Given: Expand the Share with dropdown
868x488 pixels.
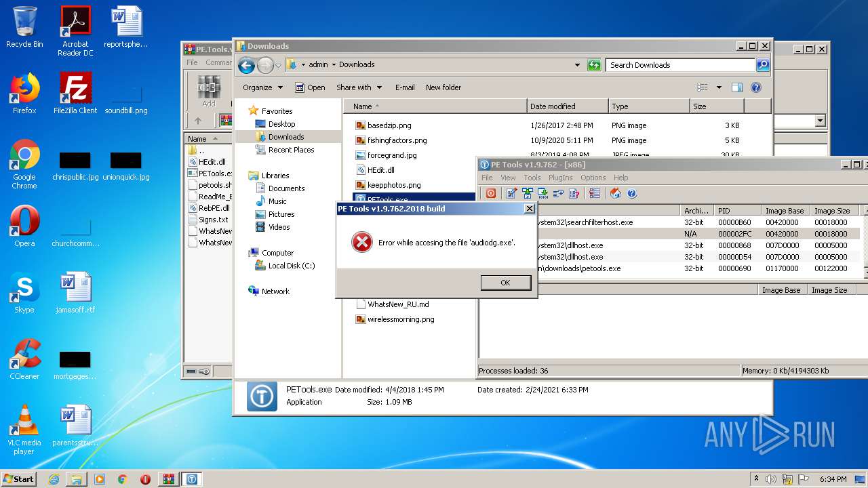Looking at the screenshot, I should tap(359, 87).
